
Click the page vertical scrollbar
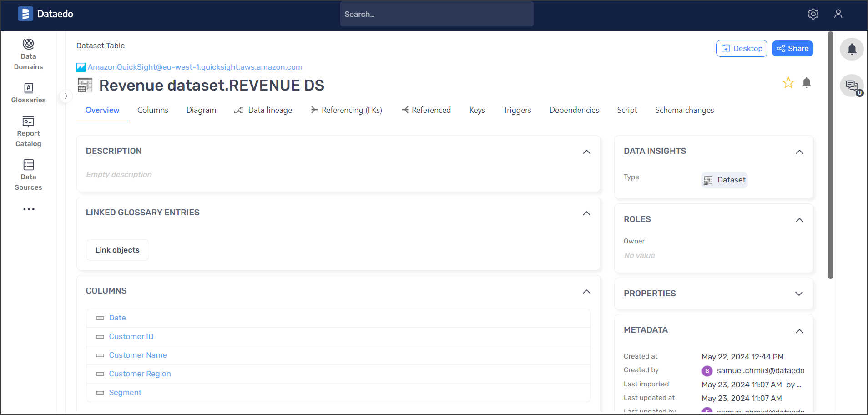[830, 155]
